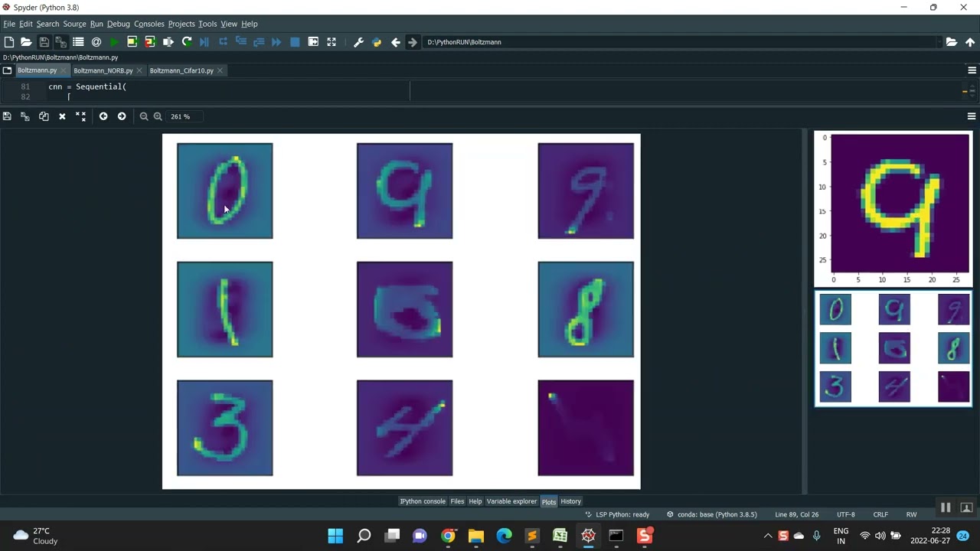Open the Tools menu

pyautogui.click(x=207, y=24)
